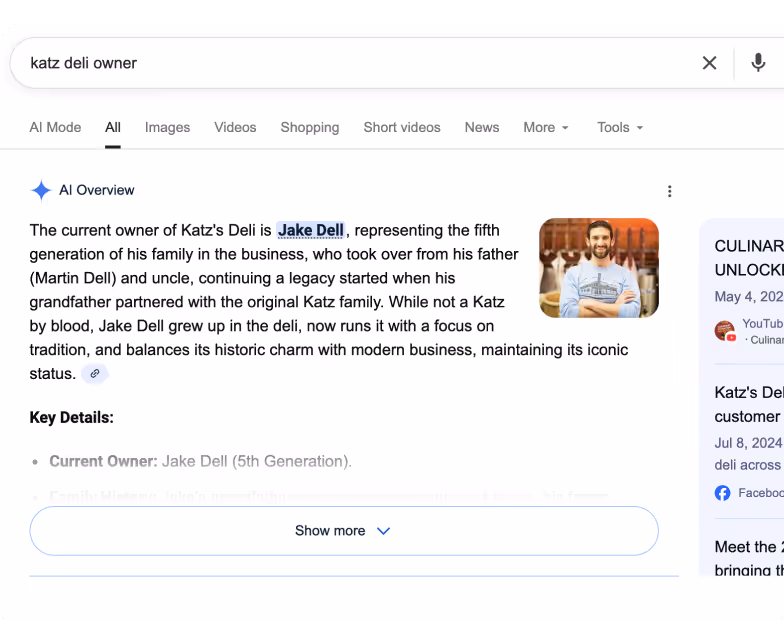
Task: Click the May 4 date text in sidebar
Action: (x=749, y=296)
